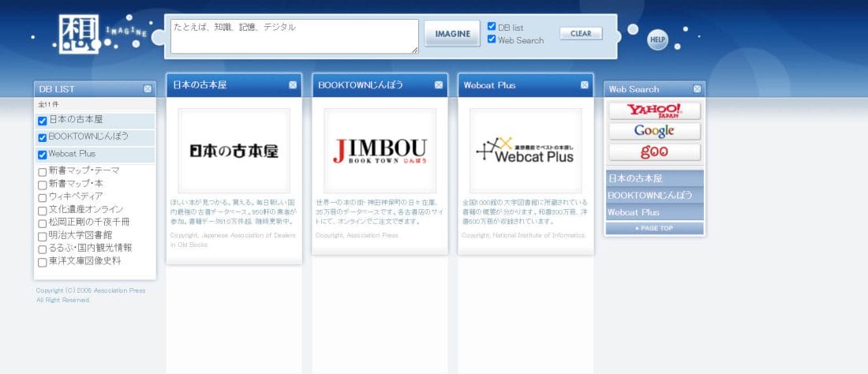Check 松岡正剛の千夜千冊 database
Screen dimensions: 868x374
click(42, 223)
